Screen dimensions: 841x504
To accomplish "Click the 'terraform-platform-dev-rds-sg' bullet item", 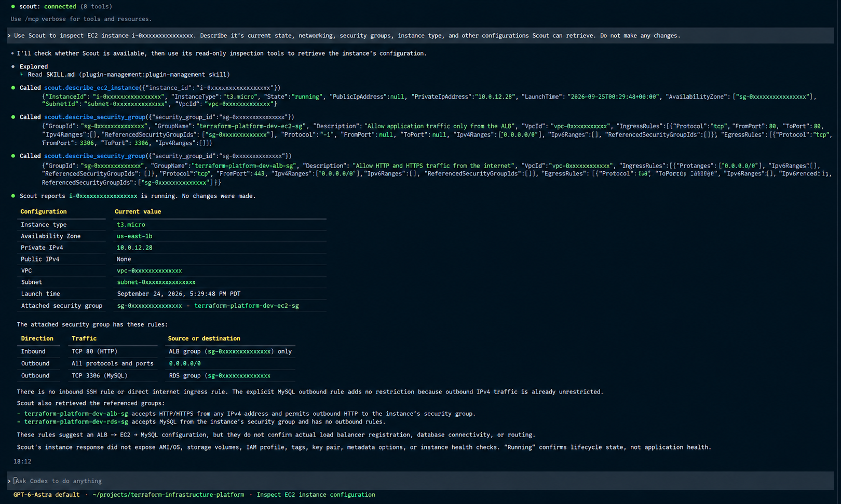I will (x=201, y=421).
